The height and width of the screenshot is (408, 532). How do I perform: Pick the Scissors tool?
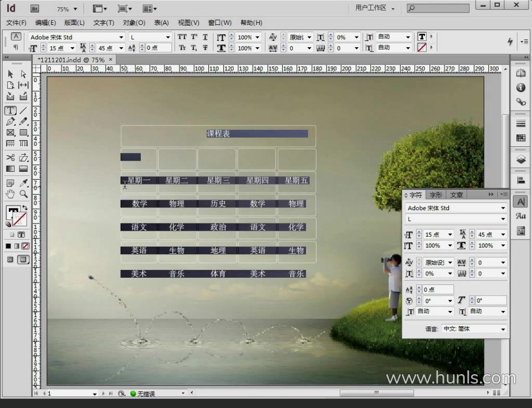[10, 157]
